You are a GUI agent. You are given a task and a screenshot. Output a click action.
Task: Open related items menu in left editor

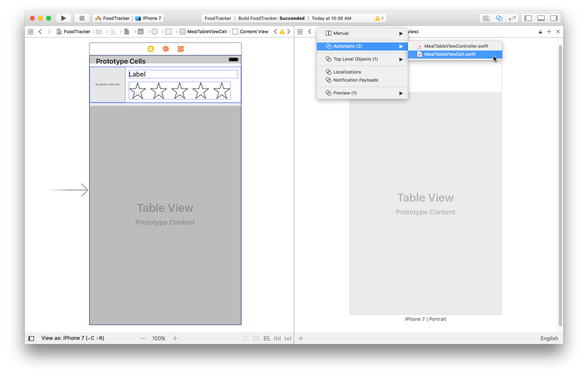click(x=31, y=32)
